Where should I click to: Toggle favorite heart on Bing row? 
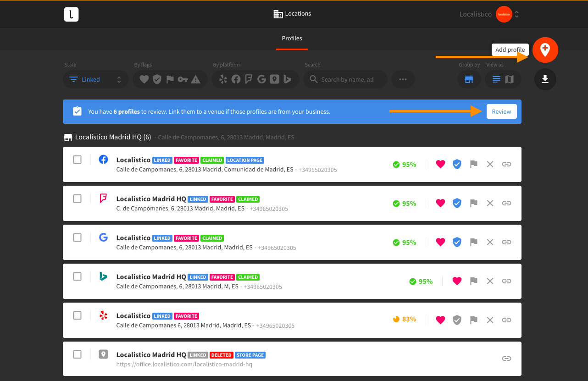[x=457, y=281]
